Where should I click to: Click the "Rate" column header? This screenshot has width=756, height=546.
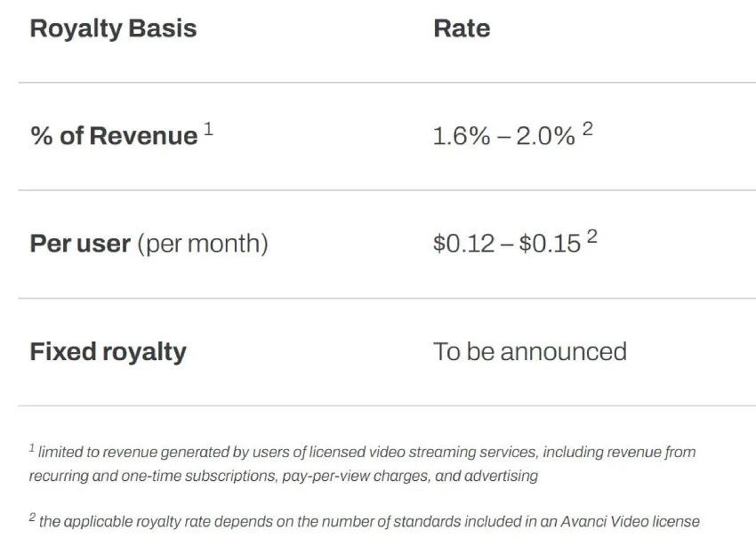462,28
